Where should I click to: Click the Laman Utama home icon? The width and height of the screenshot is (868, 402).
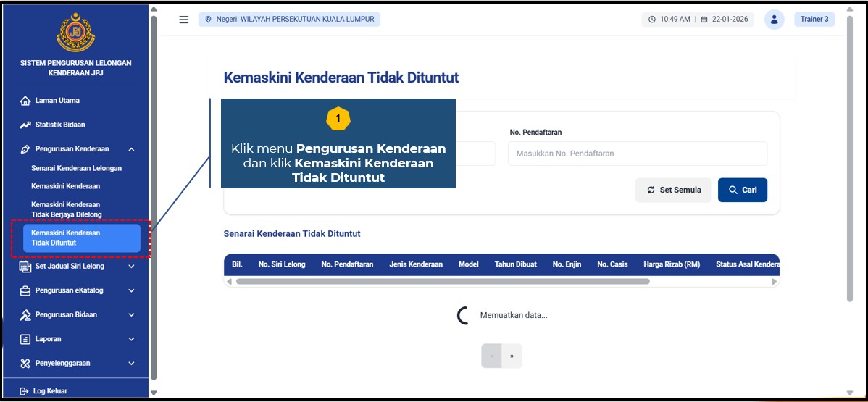click(x=25, y=101)
